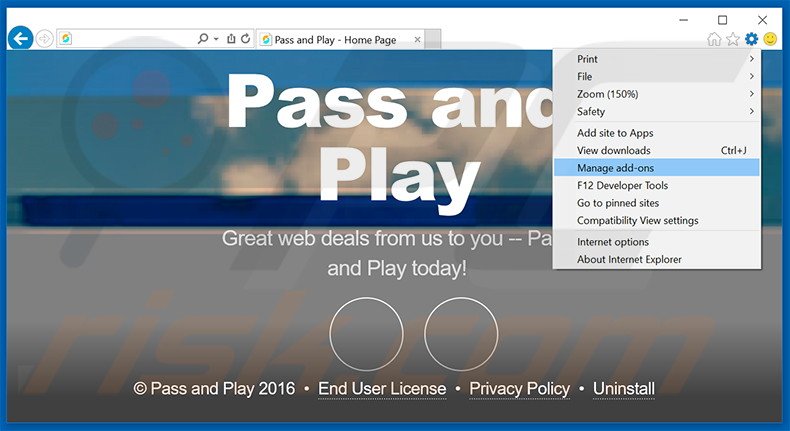
Task: Open the File submenu
Action: click(657, 77)
